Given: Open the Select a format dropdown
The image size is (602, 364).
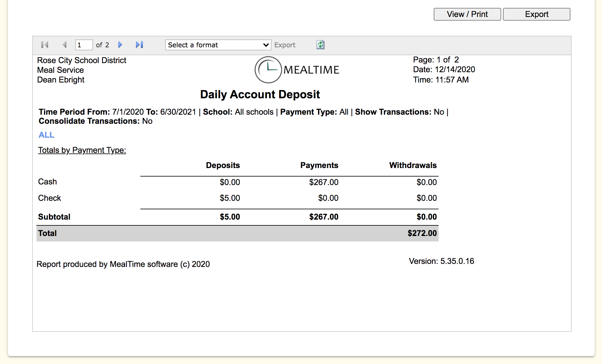Looking at the screenshot, I should coord(218,45).
